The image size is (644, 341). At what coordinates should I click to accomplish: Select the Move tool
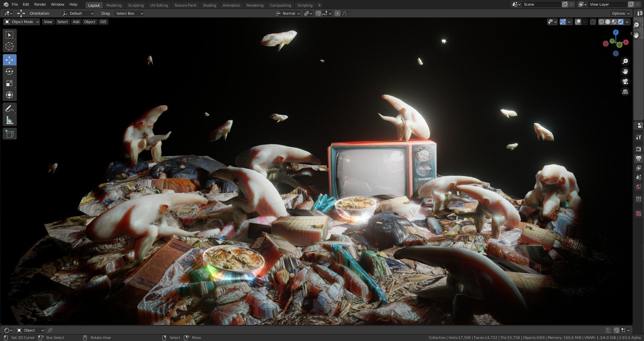coord(9,60)
